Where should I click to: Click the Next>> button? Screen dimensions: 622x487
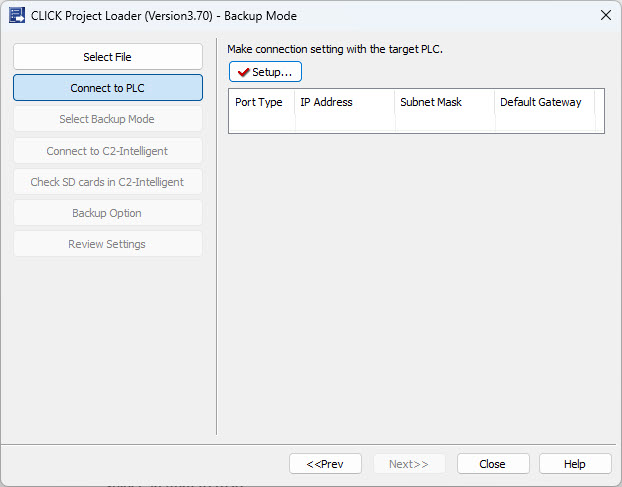409,464
